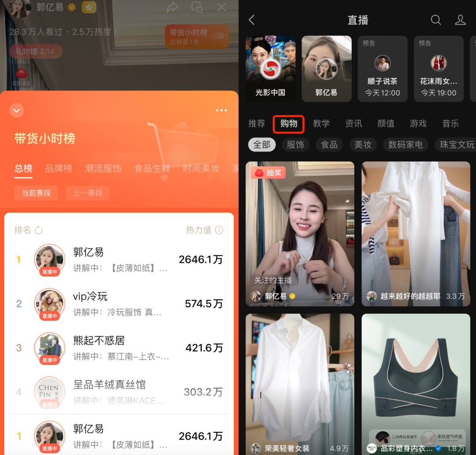Tap the back arrow on the 直播 page
This screenshot has height=455, width=476.
[x=251, y=20]
